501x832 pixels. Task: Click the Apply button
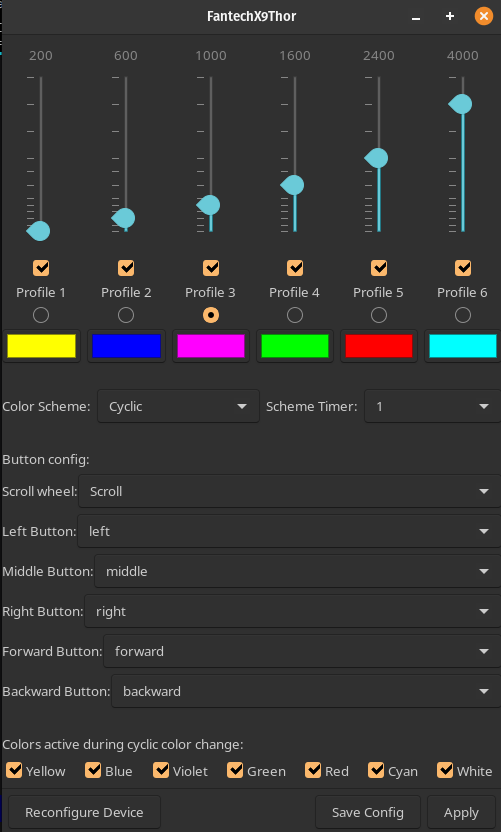(x=461, y=812)
